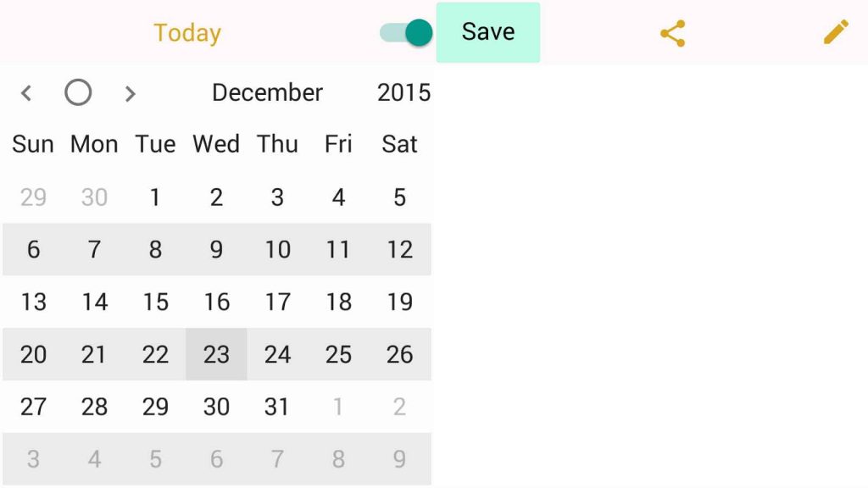Open the December month selector
868x488 pixels.
click(267, 92)
